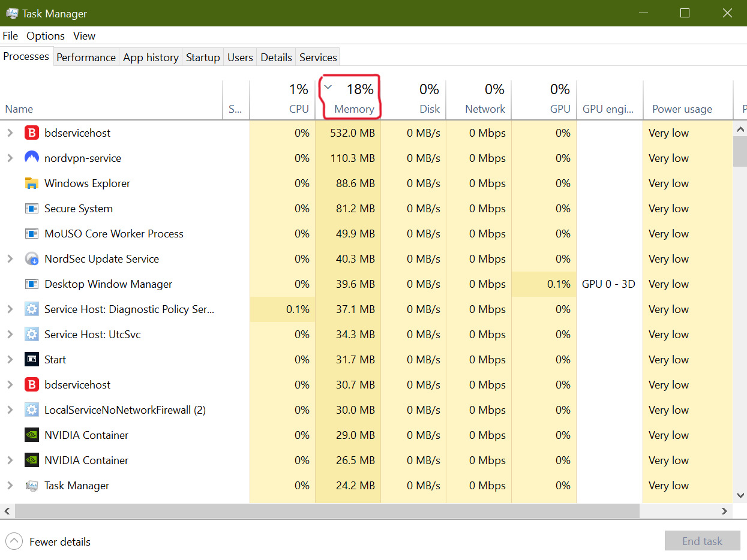Image resolution: width=747 pixels, height=560 pixels.
Task: Click the Task Manager title bar icon
Action: (12, 13)
